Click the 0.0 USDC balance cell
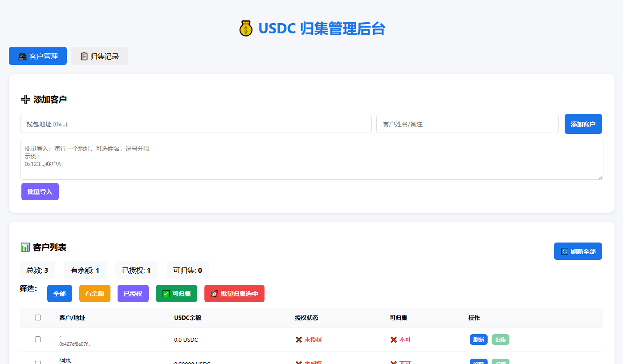This screenshot has height=364, width=623. pos(186,340)
